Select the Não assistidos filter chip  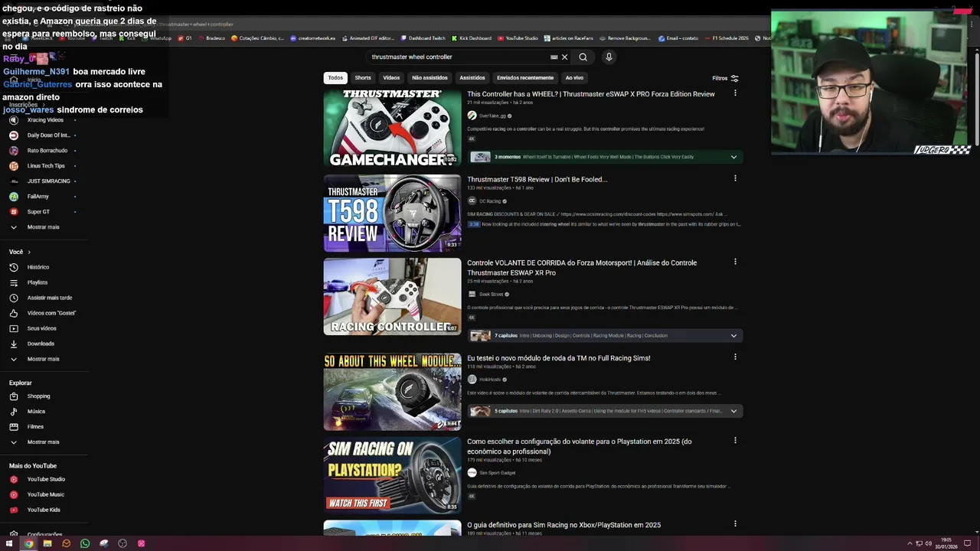pyautogui.click(x=430, y=77)
